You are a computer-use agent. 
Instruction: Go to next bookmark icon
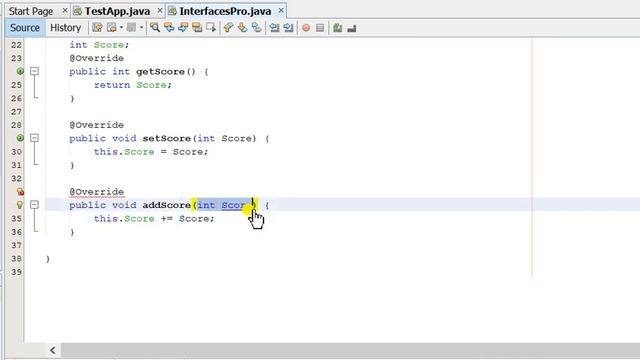click(242, 28)
